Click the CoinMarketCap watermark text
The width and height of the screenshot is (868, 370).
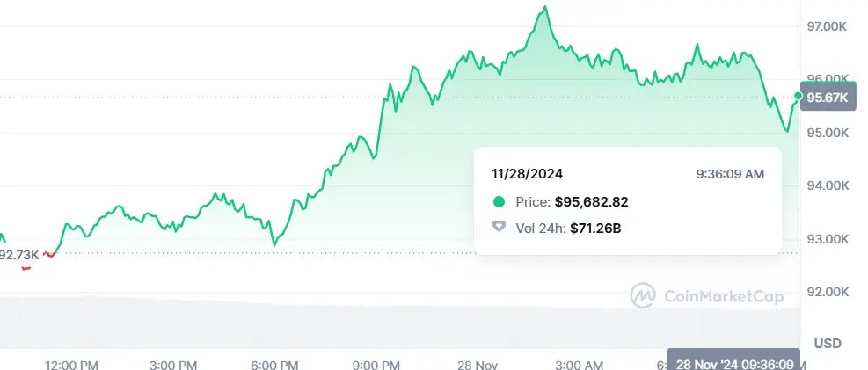pyautogui.click(x=722, y=296)
